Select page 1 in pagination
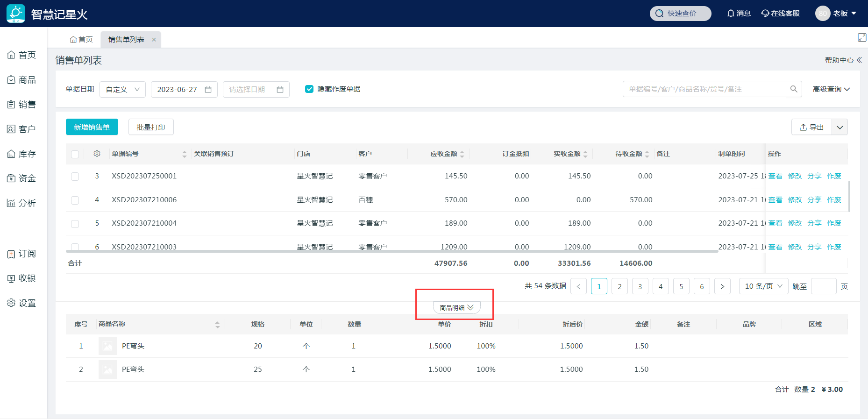Image resolution: width=868 pixels, height=419 pixels. [x=599, y=286]
